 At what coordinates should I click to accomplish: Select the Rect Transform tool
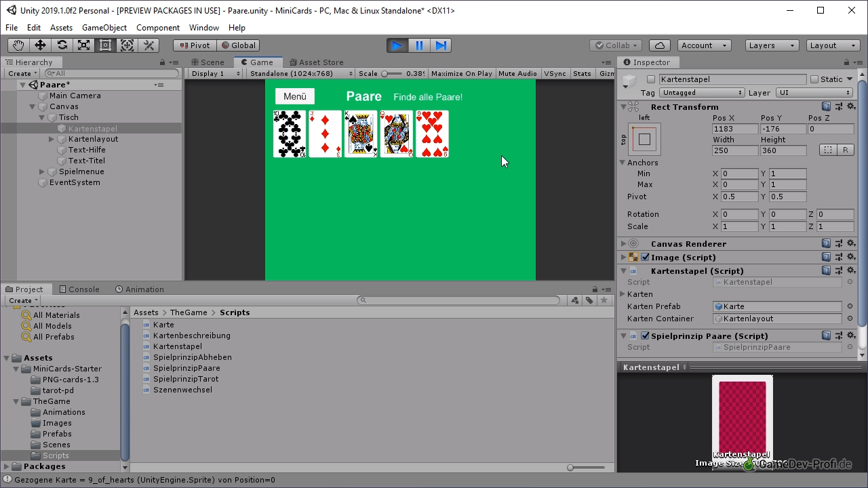point(105,45)
